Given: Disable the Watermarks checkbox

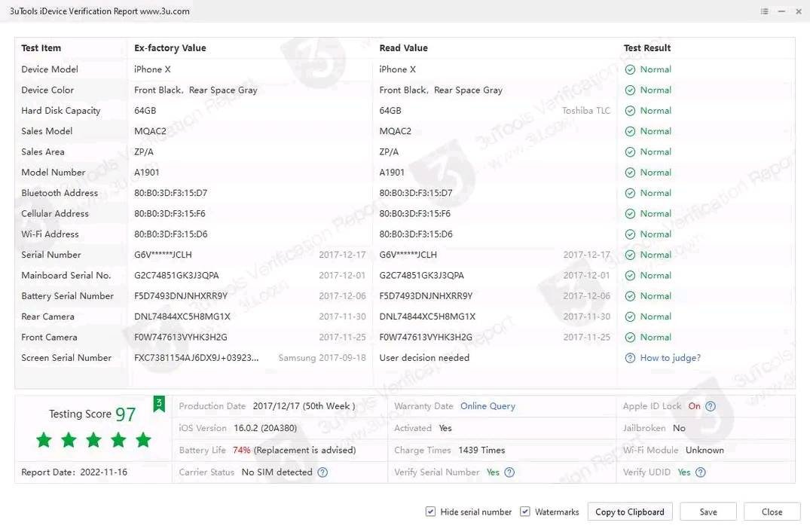Looking at the screenshot, I should click(525, 512).
